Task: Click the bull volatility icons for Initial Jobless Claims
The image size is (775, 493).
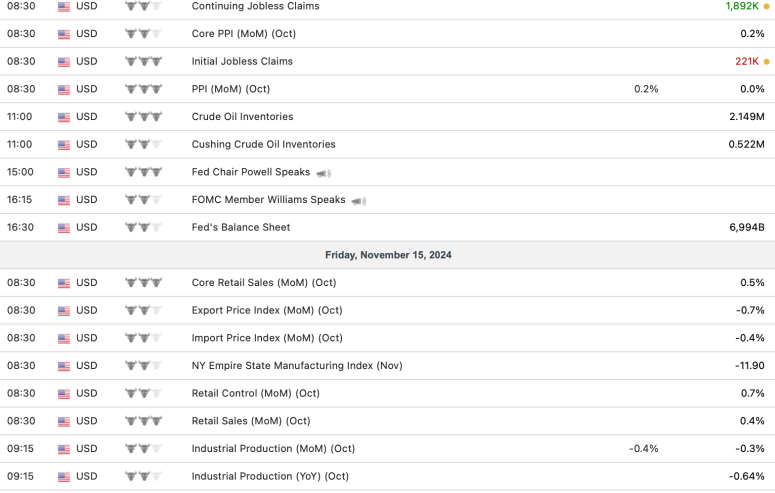Action: pos(143,62)
